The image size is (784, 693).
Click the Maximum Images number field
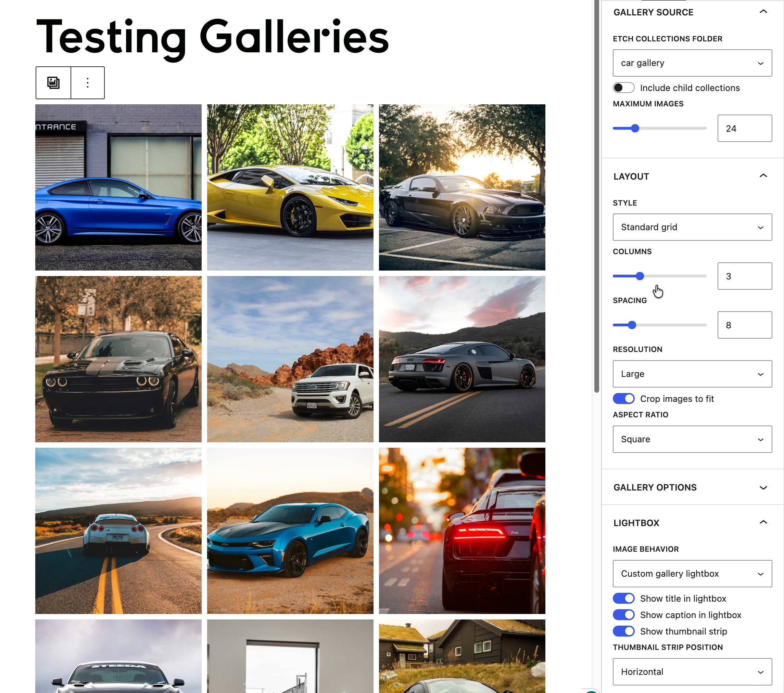pos(745,128)
